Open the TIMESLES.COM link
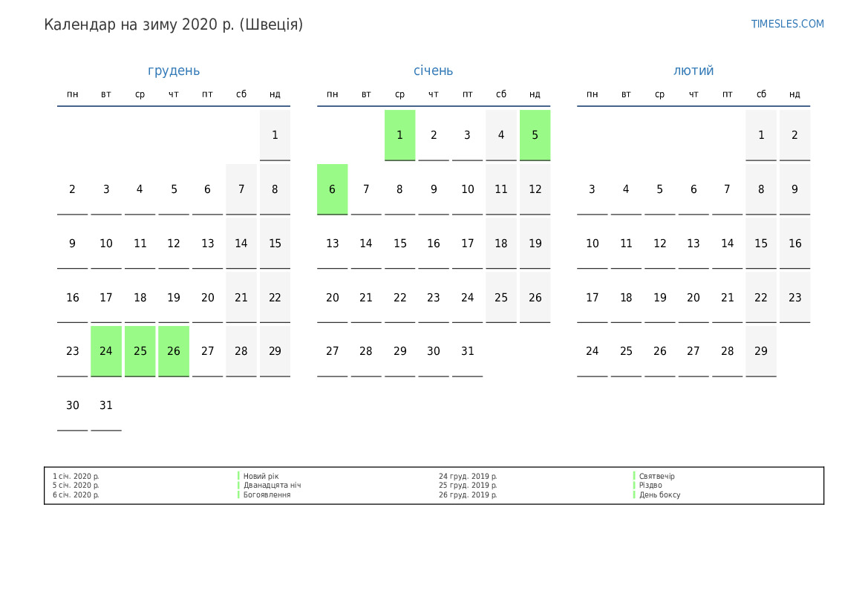The height and width of the screenshot is (614, 868). 787,24
